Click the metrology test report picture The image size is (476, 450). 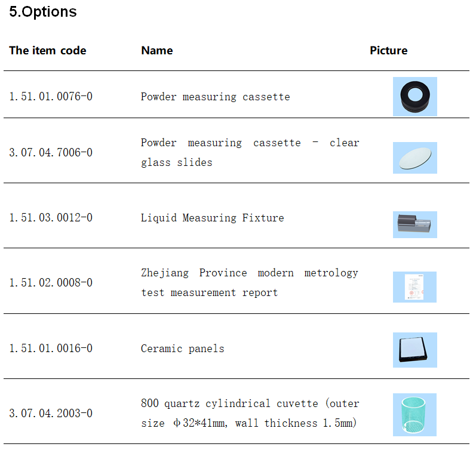(414, 286)
